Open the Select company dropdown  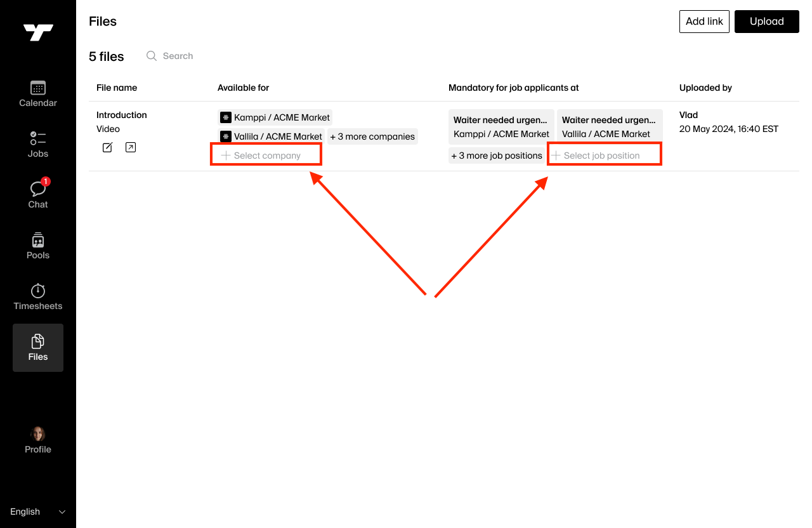tap(266, 155)
